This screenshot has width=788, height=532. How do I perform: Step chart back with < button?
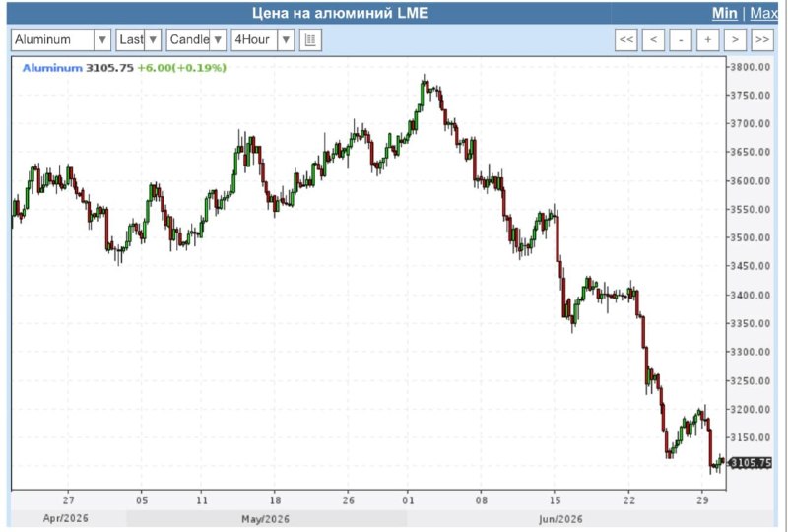coord(653,39)
